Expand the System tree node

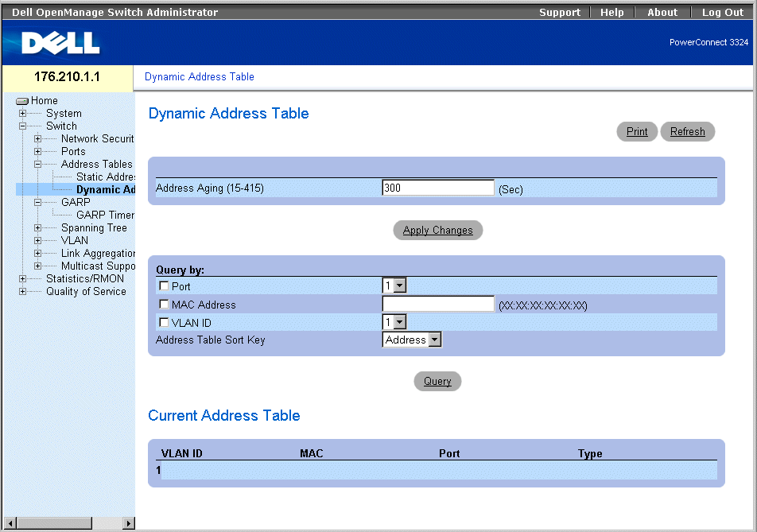[x=22, y=114]
